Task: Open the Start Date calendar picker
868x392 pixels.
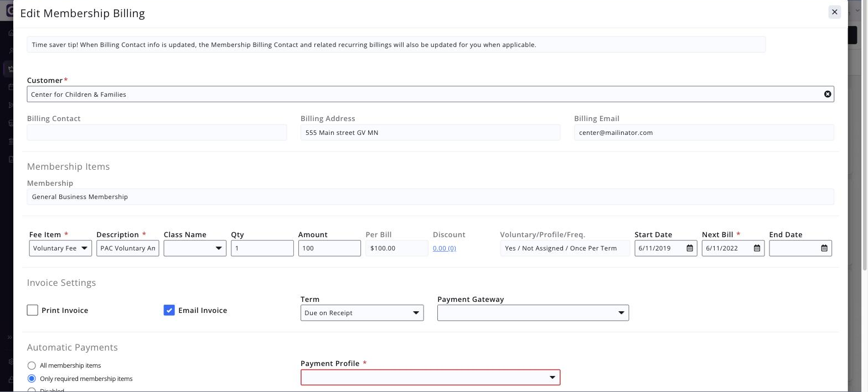Action: 689,248
